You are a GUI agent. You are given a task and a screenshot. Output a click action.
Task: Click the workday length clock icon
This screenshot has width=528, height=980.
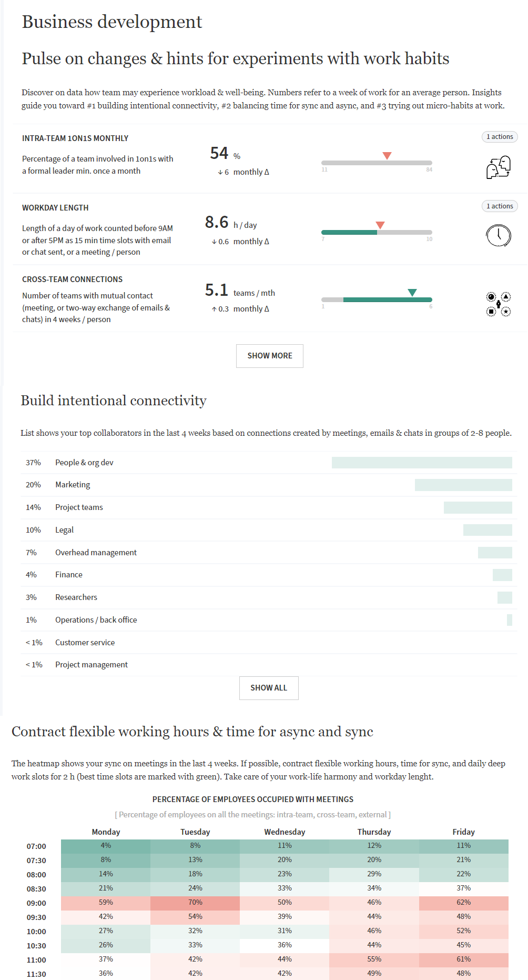(498, 235)
